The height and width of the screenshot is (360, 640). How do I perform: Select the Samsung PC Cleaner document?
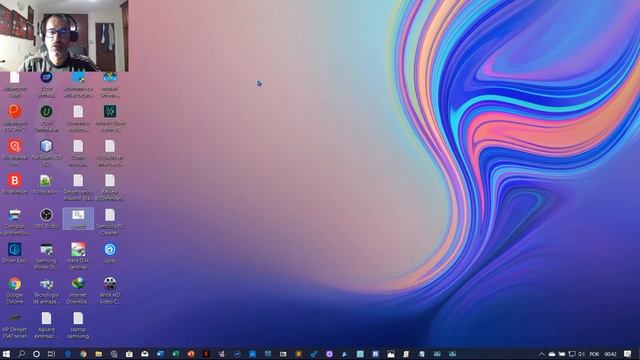110,222
